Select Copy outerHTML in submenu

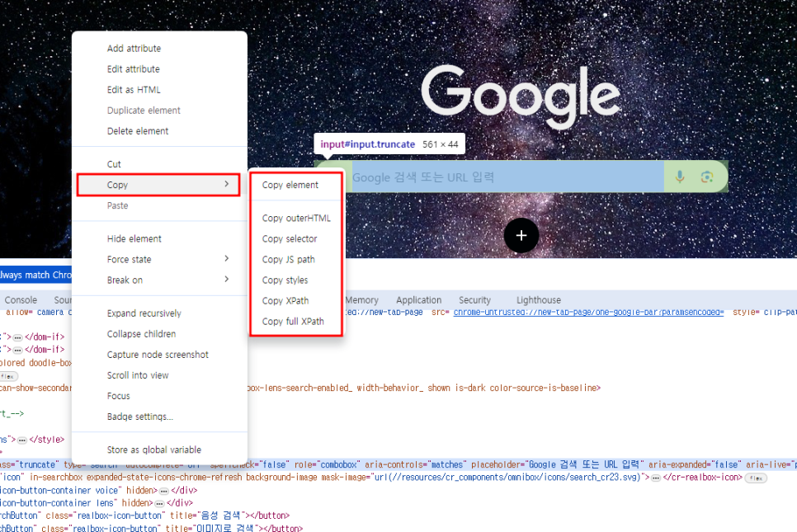(296, 218)
